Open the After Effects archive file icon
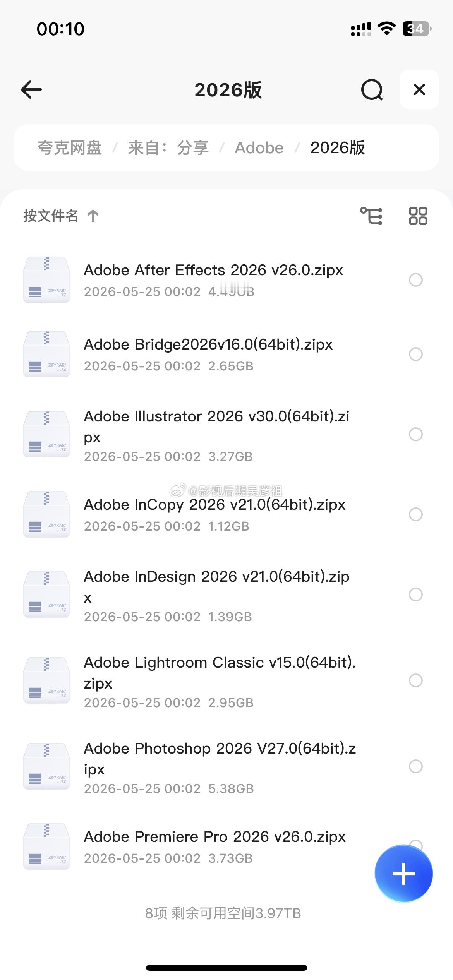453x980 pixels. 46,279
